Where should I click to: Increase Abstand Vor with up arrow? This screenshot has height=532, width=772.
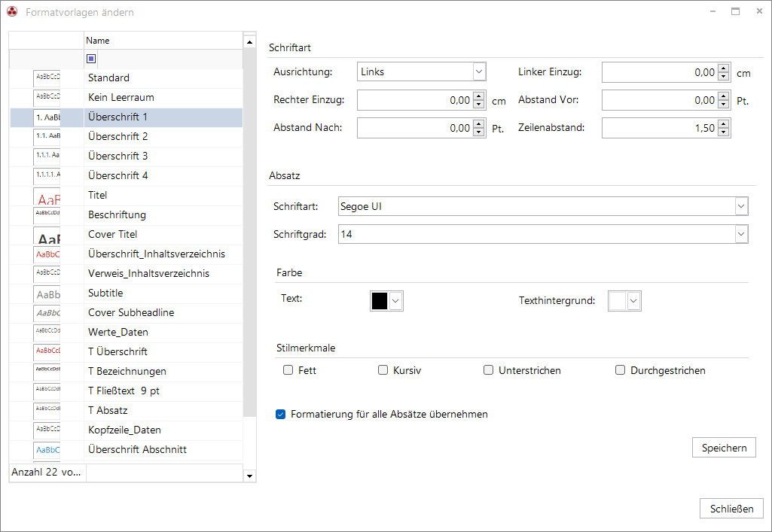pos(723,96)
